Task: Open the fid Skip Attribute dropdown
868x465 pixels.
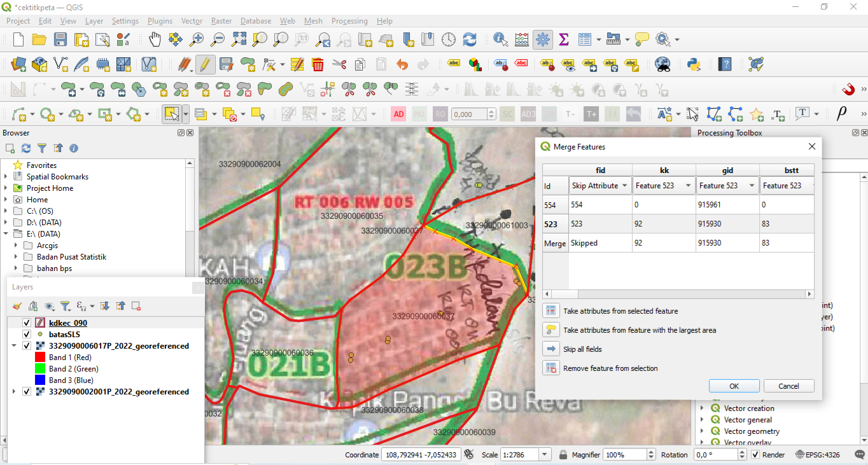Action: coord(600,186)
